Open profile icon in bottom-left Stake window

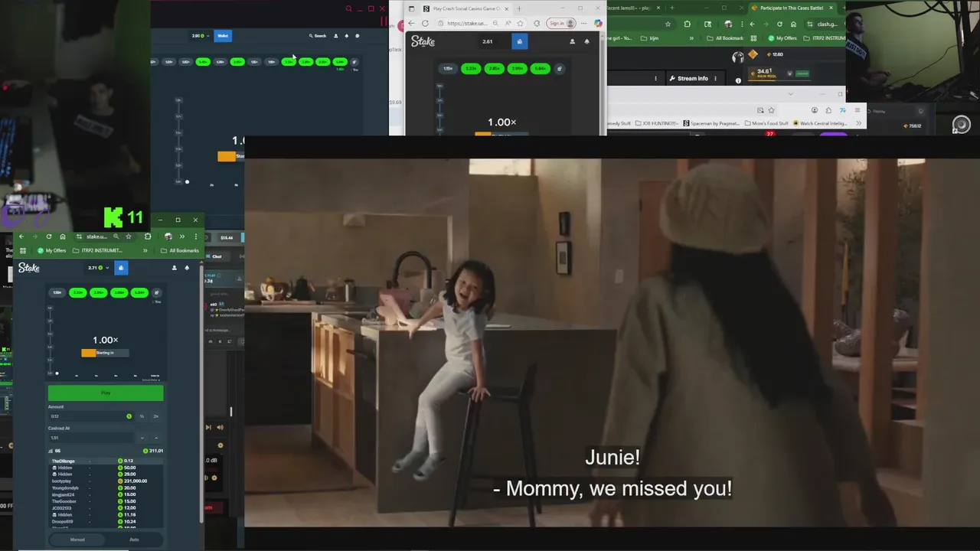click(174, 268)
